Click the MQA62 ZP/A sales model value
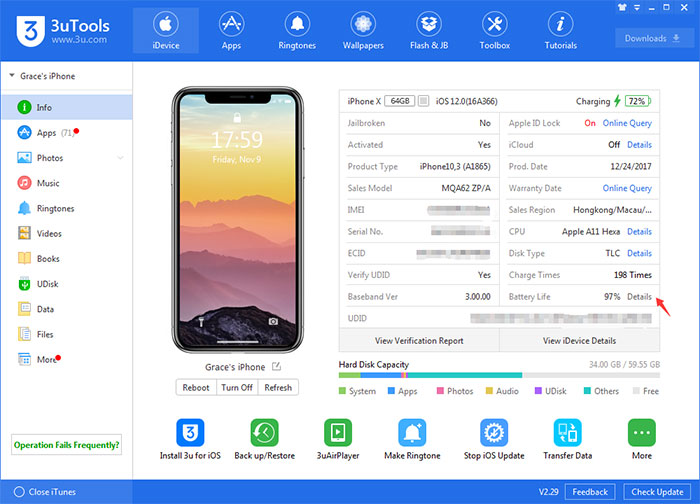 (x=466, y=188)
